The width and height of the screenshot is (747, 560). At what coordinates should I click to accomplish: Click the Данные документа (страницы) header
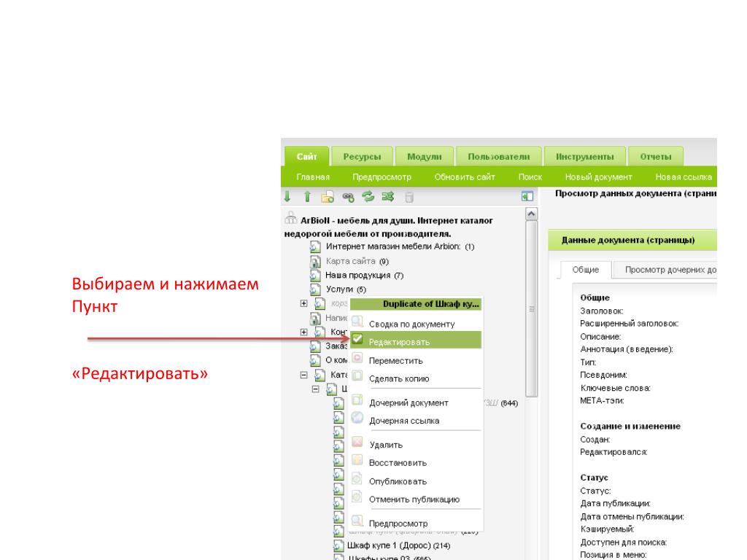click(632, 240)
